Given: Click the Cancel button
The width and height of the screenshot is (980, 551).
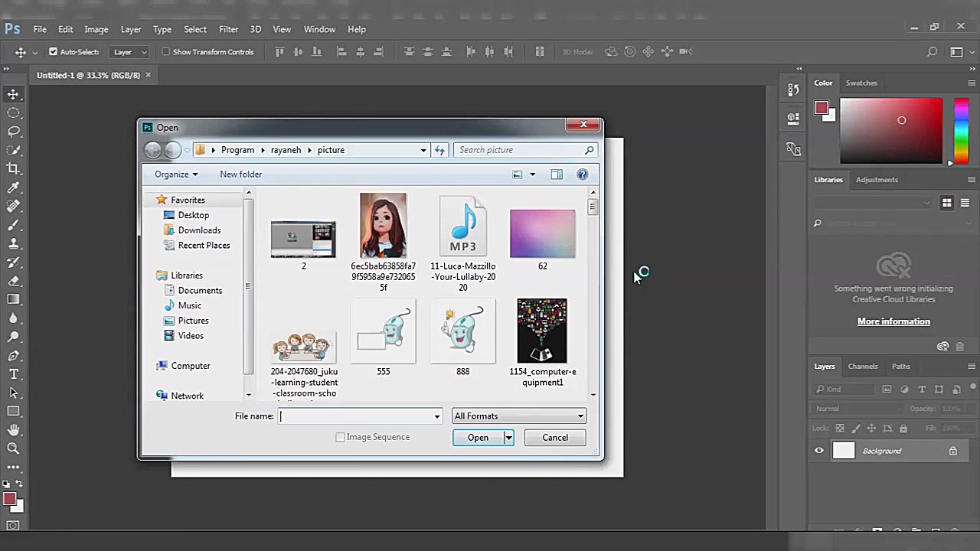Looking at the screenshot, I should tap(555, 438).
